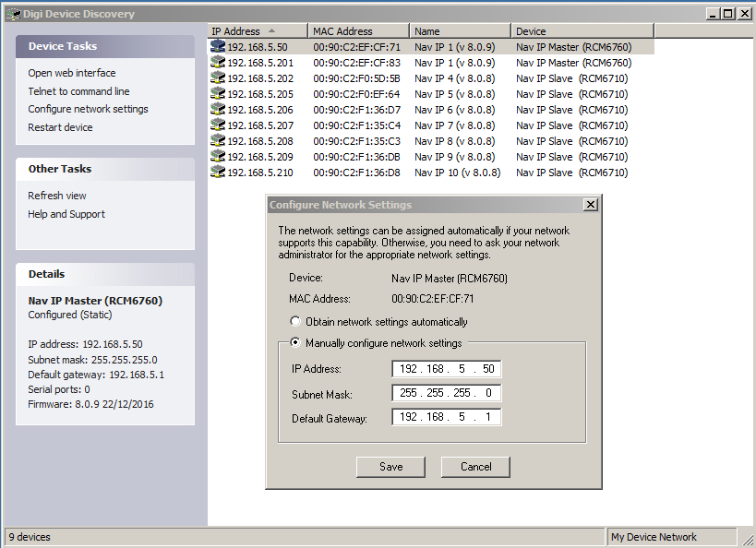Click the device icon for 192.168.5.207
This screenshot has height=548, width=756.
(218, 125)
